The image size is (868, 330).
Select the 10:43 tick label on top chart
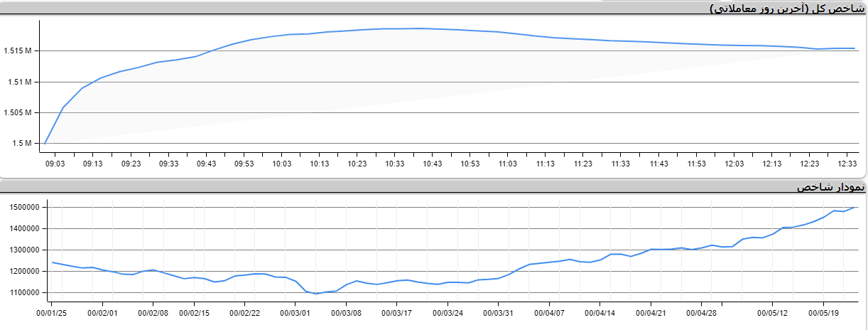[432, 164]
